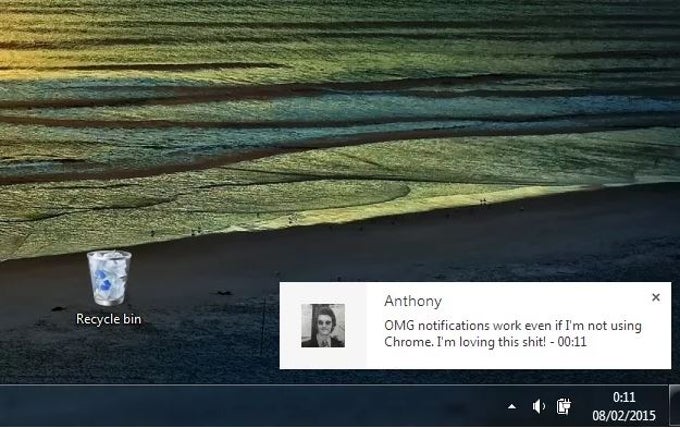The image size is (680, 428).
Task: Click the sender name Anthony
Action: point(413,301)
